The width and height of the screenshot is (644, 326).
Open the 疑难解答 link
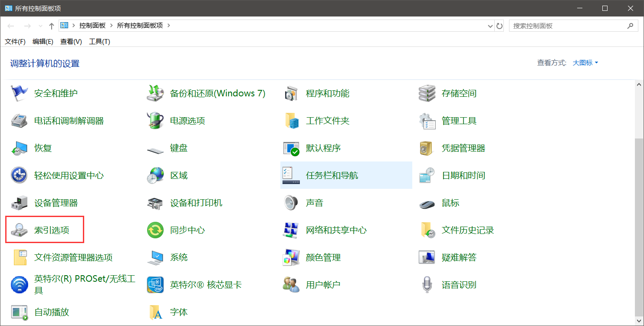(x=459, y=257)
